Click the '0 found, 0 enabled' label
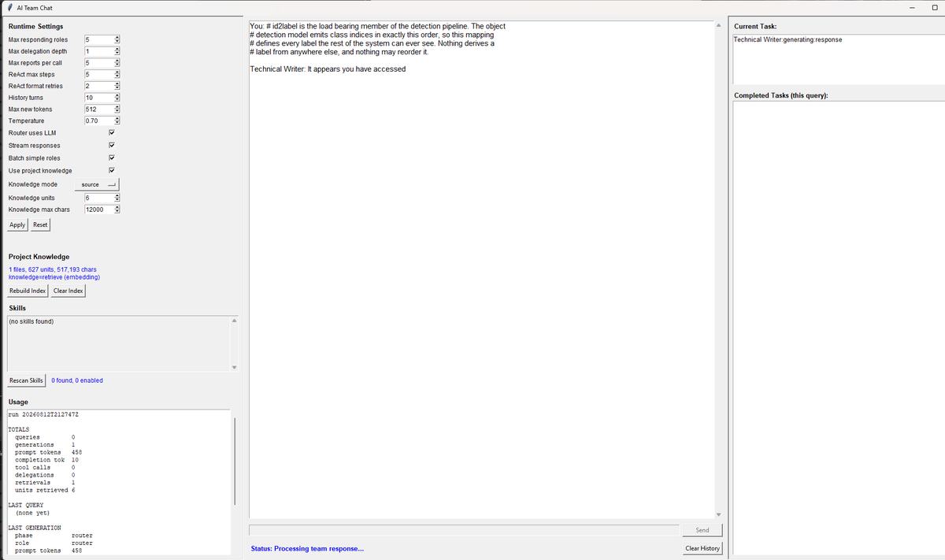The width and height of the screenshot is (945, 560). coord(77,380)
